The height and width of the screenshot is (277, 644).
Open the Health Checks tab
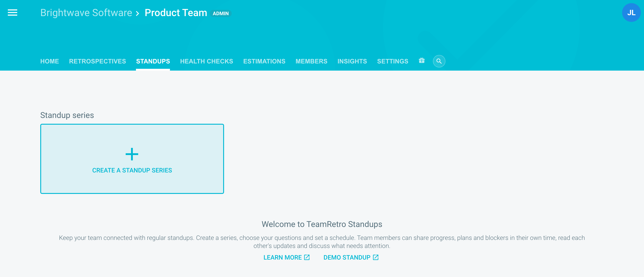click(x=206, y=61)
